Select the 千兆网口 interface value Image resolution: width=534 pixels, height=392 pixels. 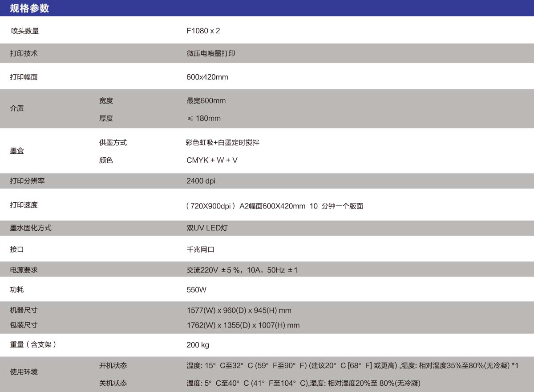tap(200, 250)
